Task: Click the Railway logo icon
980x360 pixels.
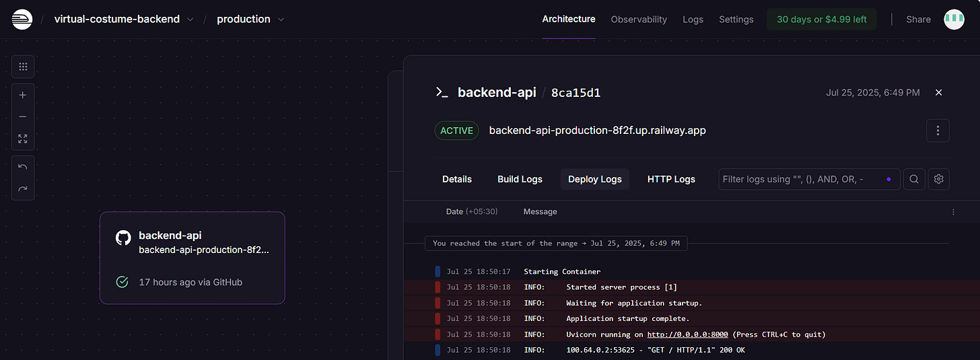Action: point(22,19)
